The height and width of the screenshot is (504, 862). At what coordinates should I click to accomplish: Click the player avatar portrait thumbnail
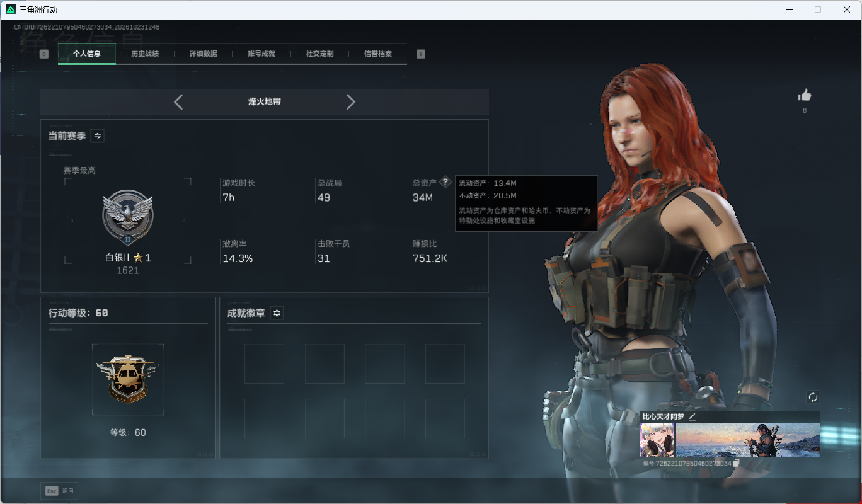point(657,440)
